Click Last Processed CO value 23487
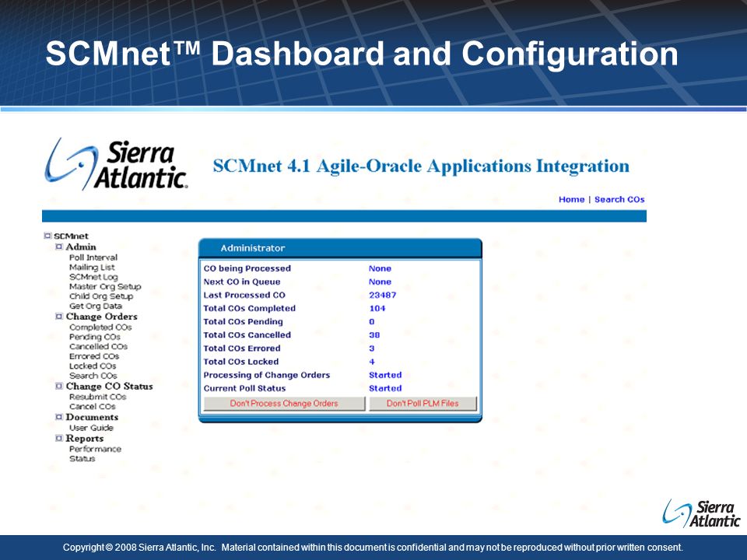Screen dimensions: 747x560 (x=383, y=295)
